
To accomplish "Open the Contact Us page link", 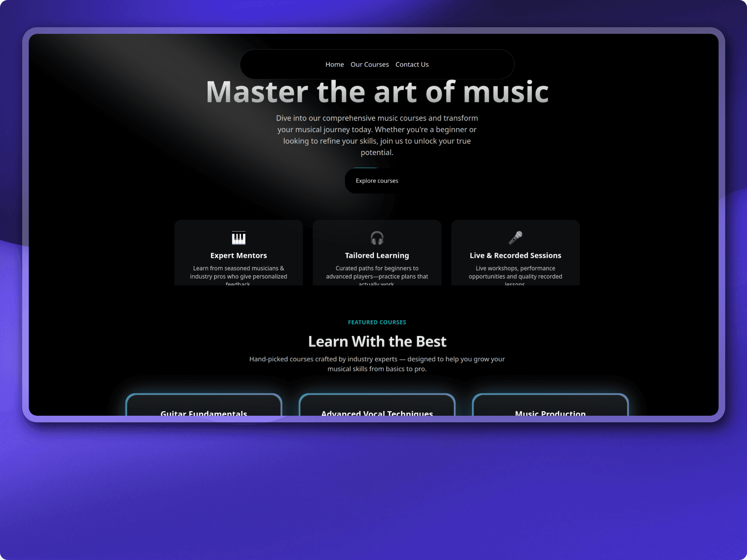I will 412,65.
